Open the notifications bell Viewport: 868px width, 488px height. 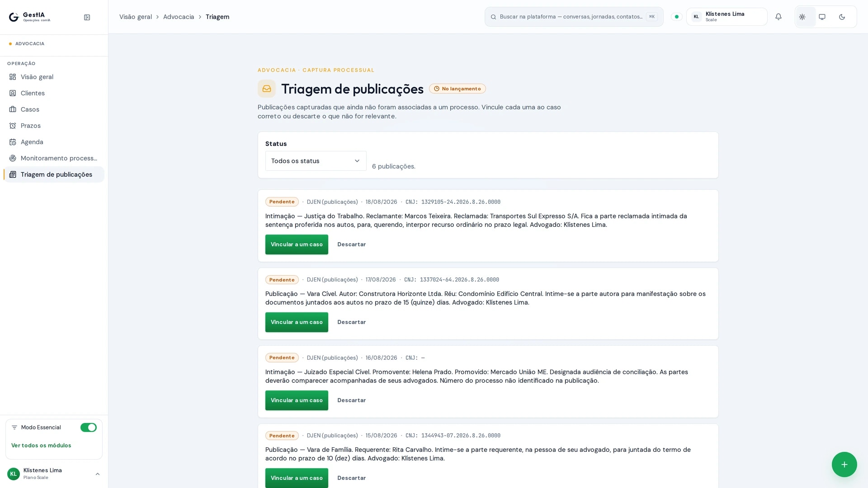click(x=778, y=17)
